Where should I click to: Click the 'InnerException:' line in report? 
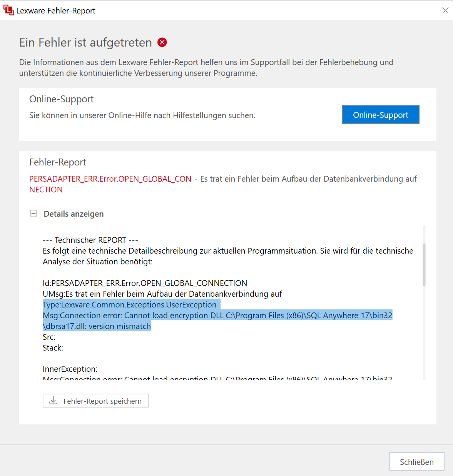tap(70, 369)
